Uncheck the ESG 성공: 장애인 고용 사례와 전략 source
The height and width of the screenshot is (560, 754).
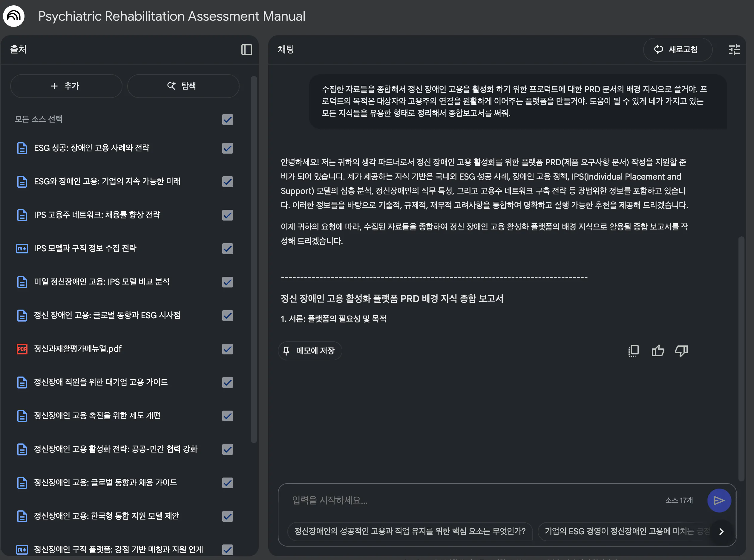coord(227,148)
